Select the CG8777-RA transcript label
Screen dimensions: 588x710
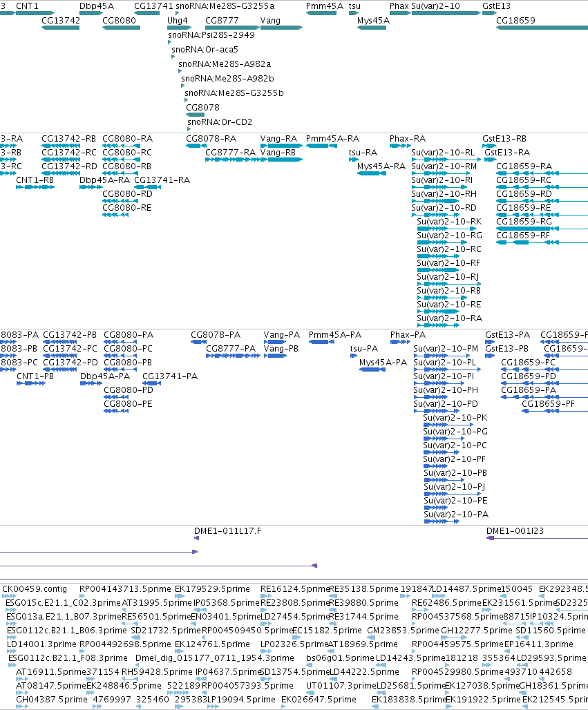pos(231,152)
